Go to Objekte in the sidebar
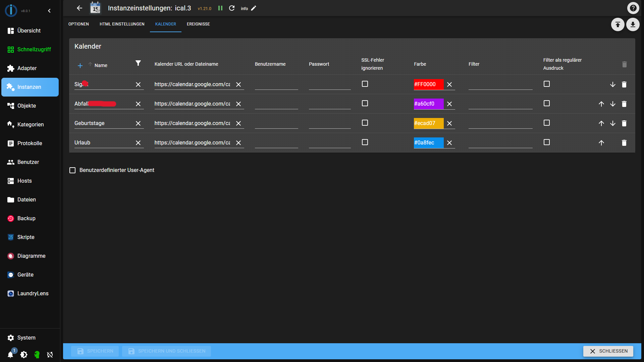This screenshot has height=362, width=644. [30, 106]
